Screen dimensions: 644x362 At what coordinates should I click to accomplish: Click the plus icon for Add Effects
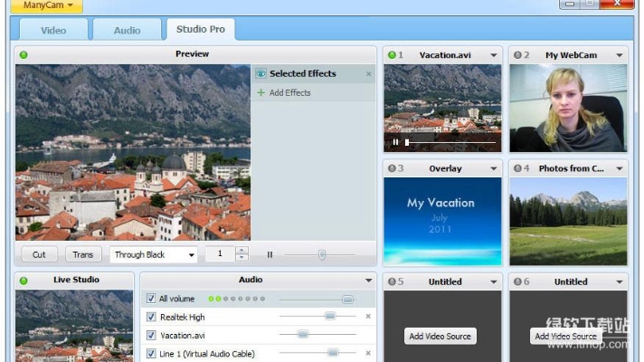(261, 92)
